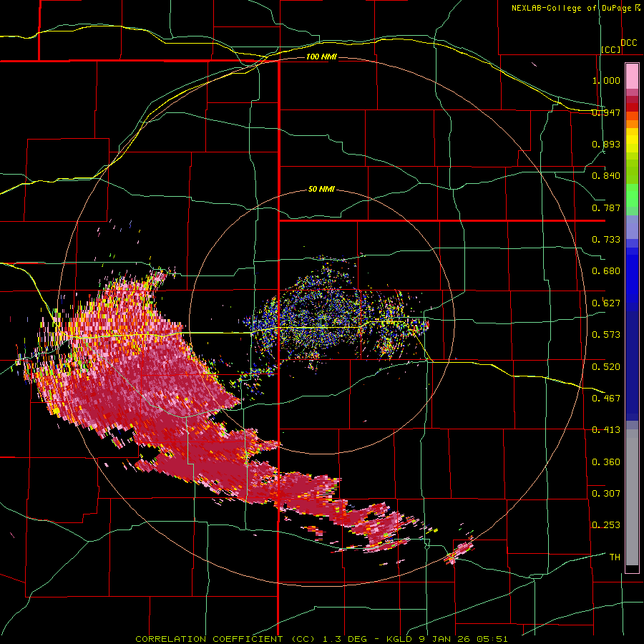Select the 0.413 scale value
Viewport: 644px width, 644px height.
(606, 430)
